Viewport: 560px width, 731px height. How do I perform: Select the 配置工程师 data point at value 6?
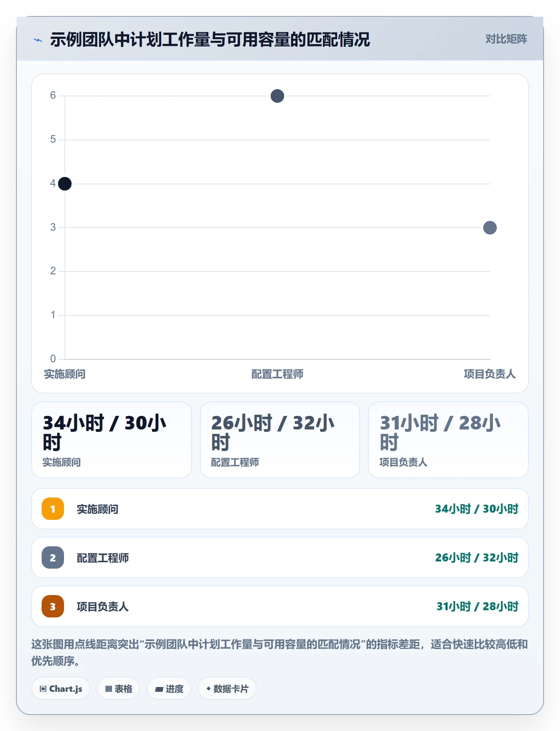tap(277, 96)
